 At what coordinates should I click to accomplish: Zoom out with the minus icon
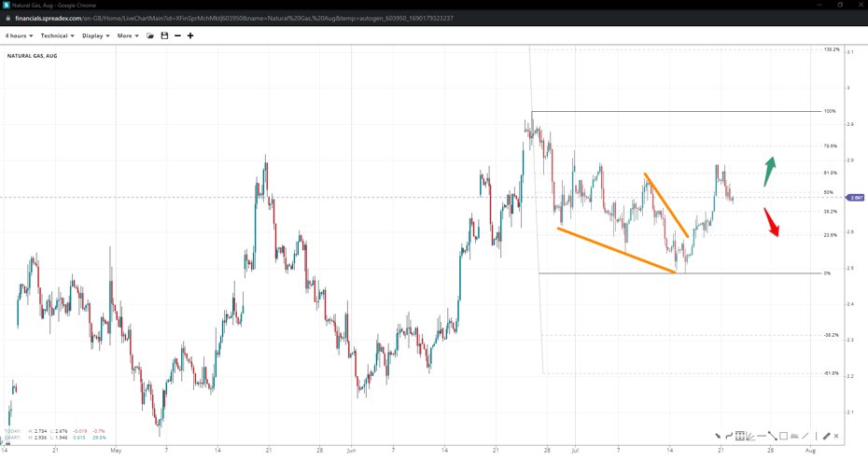pyautogui.click(x=177, y=35)
